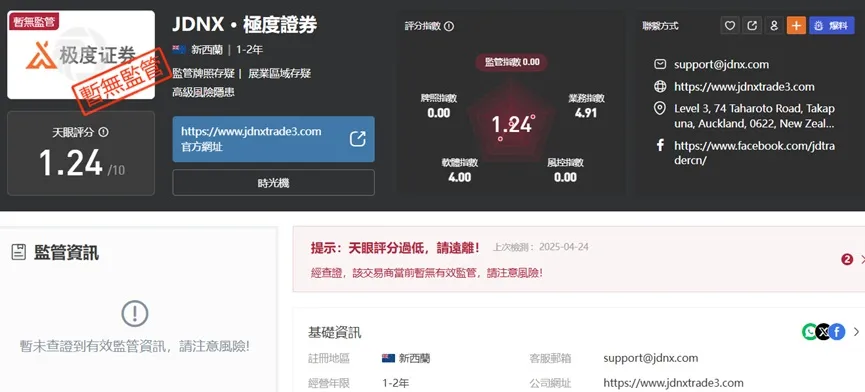Click the envelope icon beside support@jdnx.com
Screen dimensions: 865x392
(x=659, y=64)
